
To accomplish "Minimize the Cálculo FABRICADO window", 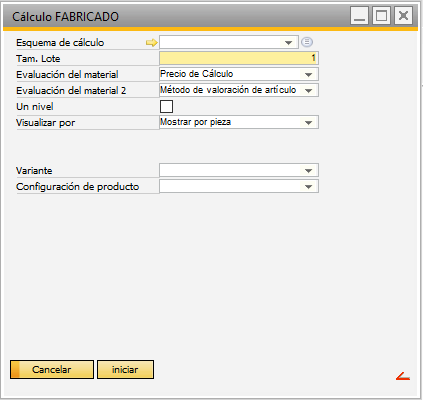I will tap(359, 16).
